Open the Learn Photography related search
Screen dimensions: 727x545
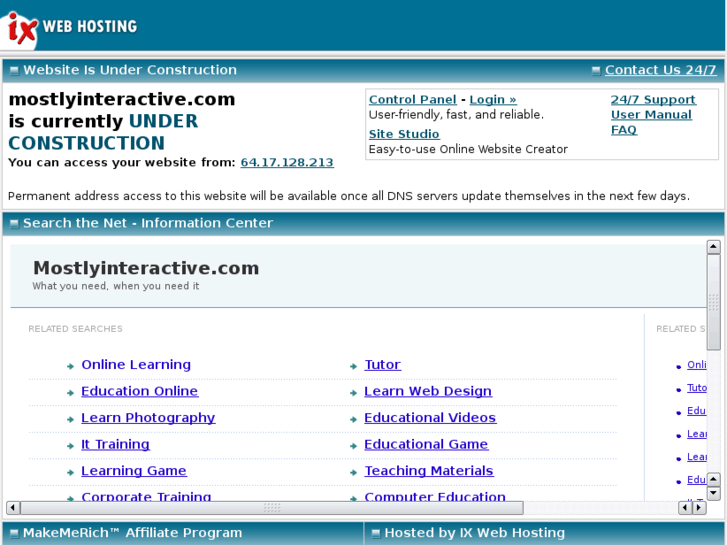148,418
